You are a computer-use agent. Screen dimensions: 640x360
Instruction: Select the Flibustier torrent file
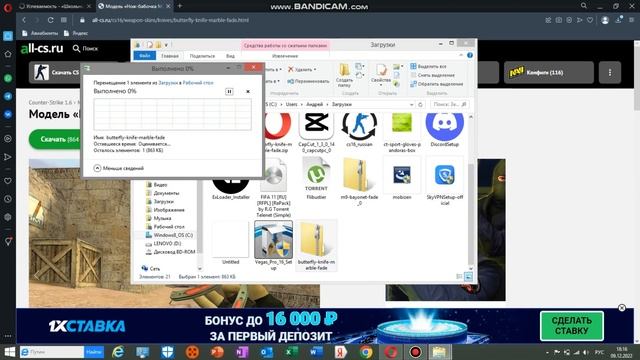(x=316, y=179)
